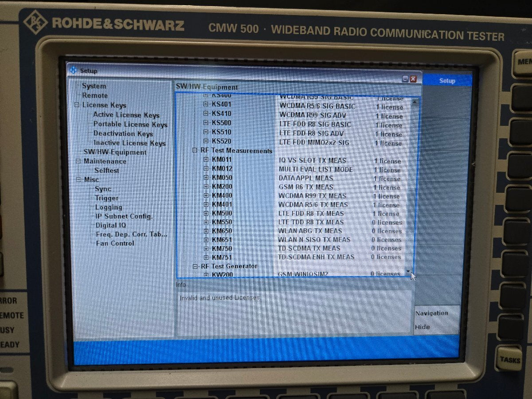This screenshot has height=399, width=532.
Task: Expand the KS500 entry
Action: (206, 123)
